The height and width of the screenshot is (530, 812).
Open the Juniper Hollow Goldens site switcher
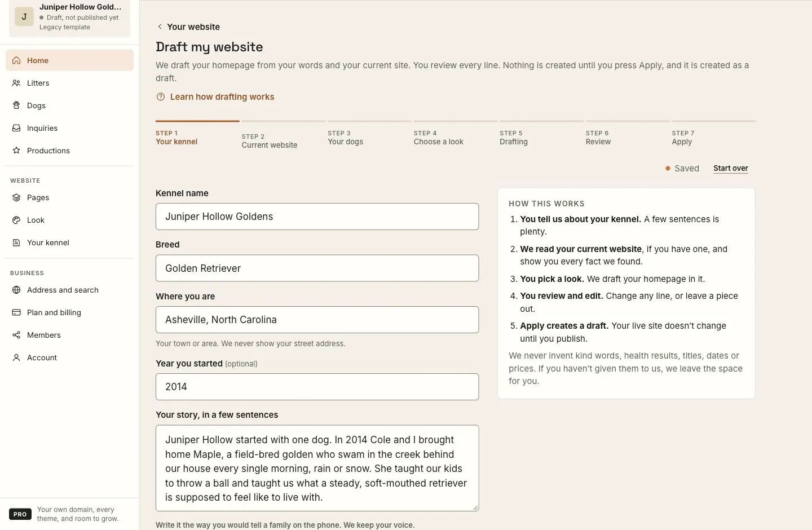(x=70, y=17)
